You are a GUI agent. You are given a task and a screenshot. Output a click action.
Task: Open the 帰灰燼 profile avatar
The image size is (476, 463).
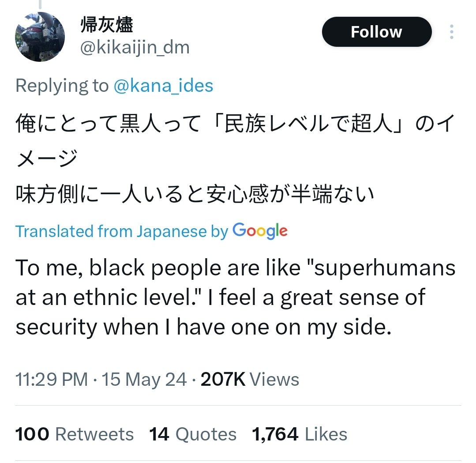click(x=40, y=37)
